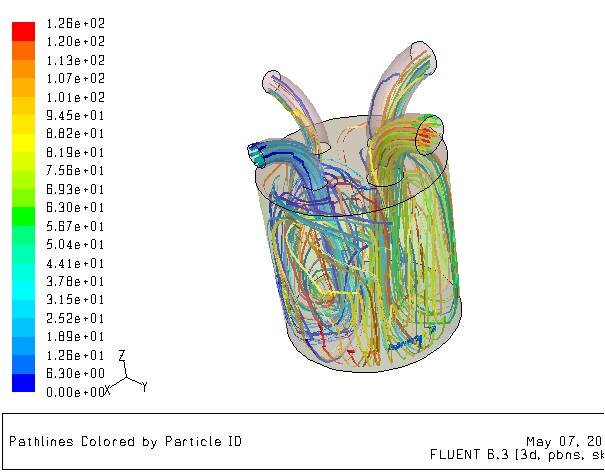Click the 6.30e+01 legend value label

tap(76, 208)
